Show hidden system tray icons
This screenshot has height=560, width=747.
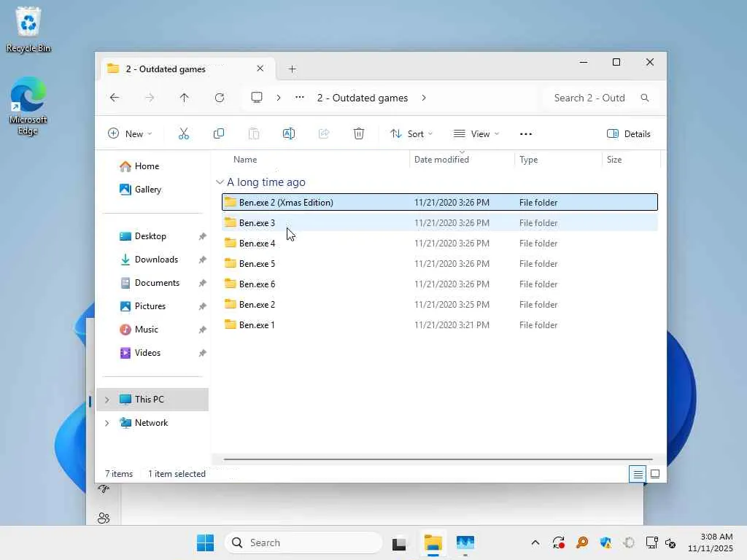[x=535, y=542]
